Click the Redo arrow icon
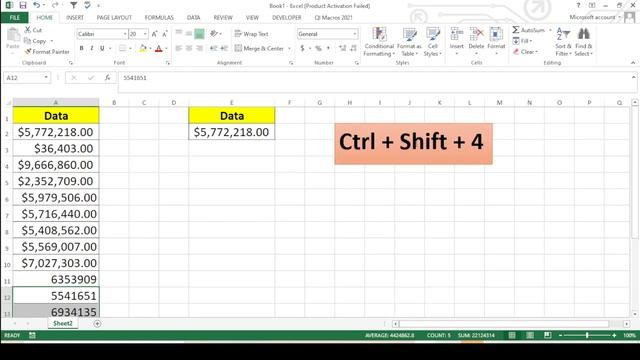This screenshot has width=640, height=360. 55,5
